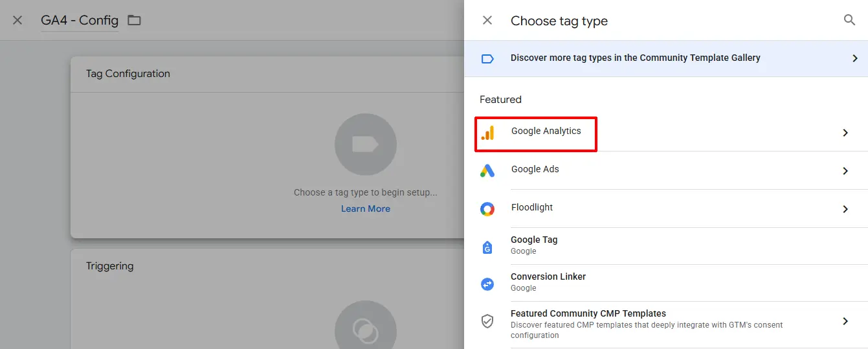Click the Learn More link
The image size is (868, 349).
coord(366,208)
